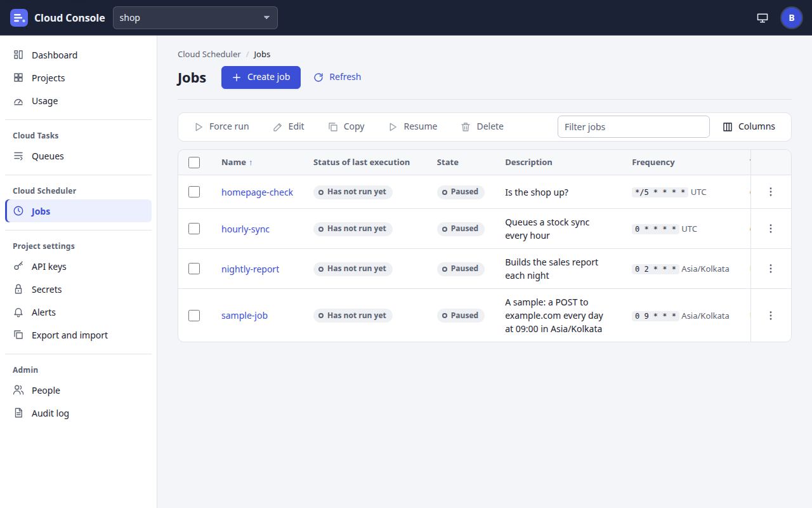The height and width of the screenshot is (508, 812).
Task: Click the Status of last execution header
Action: (x=362, y=163)
